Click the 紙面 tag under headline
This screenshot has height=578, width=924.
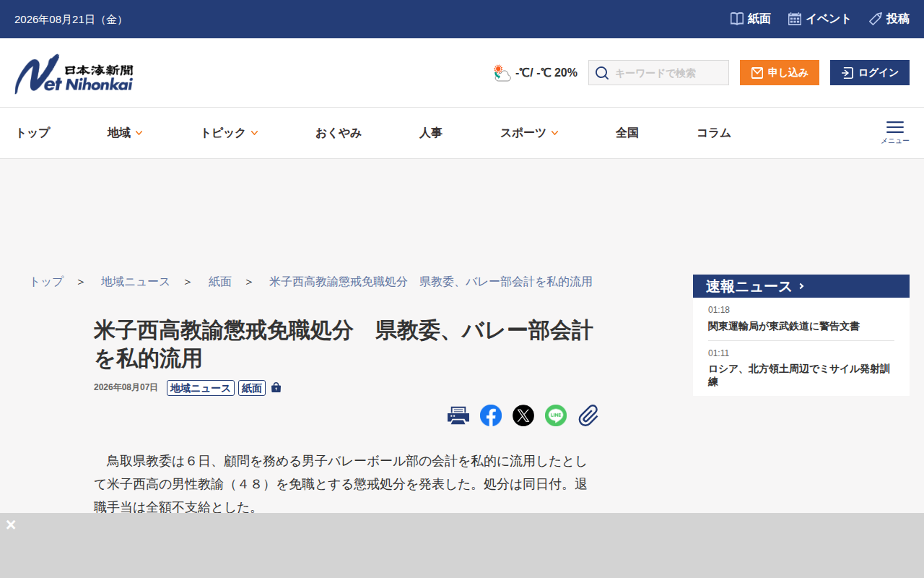click(252, 388)
